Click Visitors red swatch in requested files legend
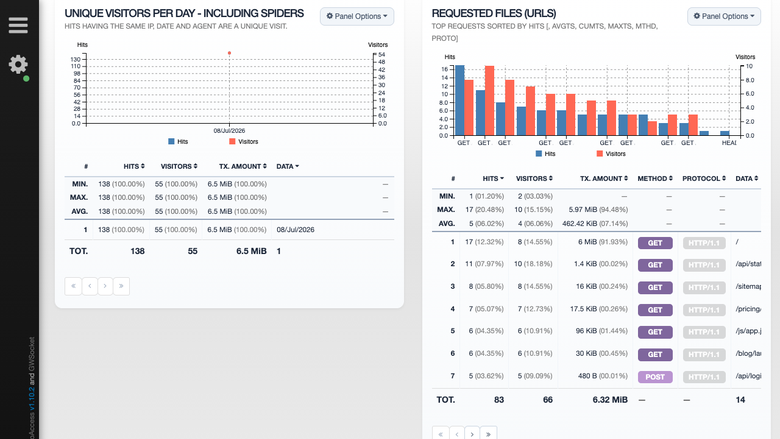 point(599,154)
